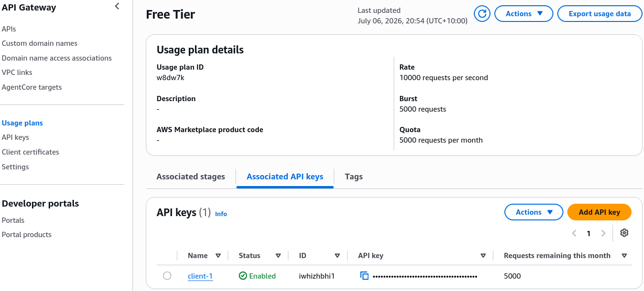Click page number 1 in pagination
644x291 pixels.
tap(589, 233)
